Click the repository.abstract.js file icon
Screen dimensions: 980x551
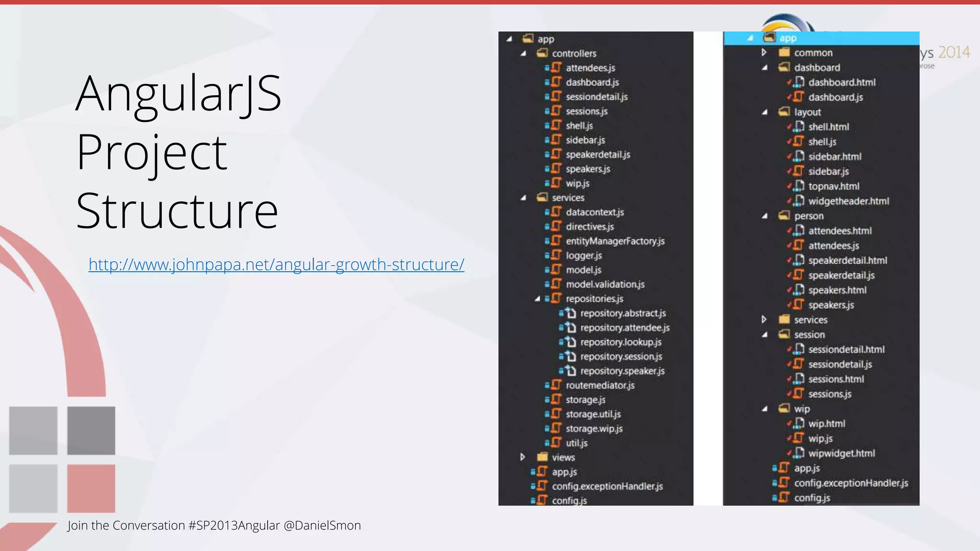570,313
